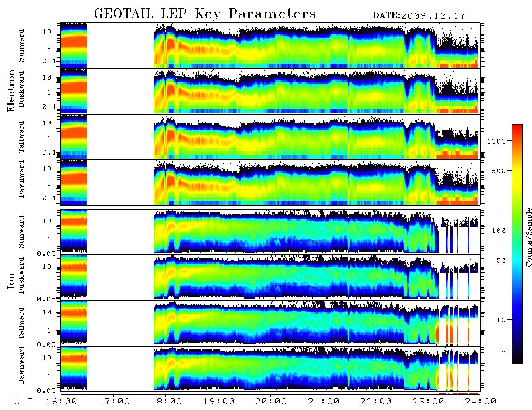Image resolution: width=532 pixels, height=410 pixels.
Task: Click the Electron Duskward spectrogram panel
Action: pyautogui.click(x=270, y=91)
